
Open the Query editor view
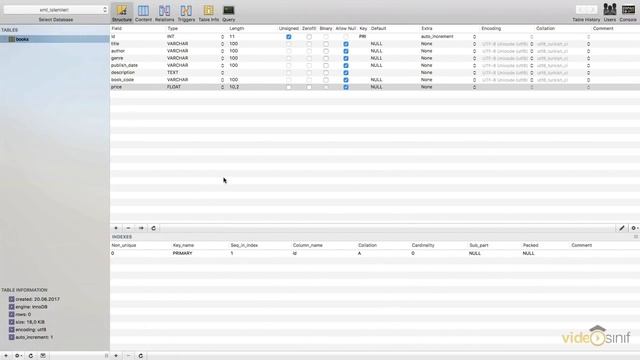point(229,13)
